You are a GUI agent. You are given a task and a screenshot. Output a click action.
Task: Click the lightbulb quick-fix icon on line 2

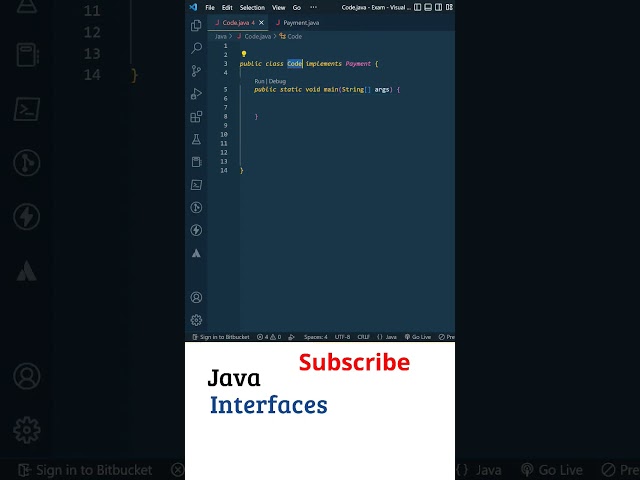pyautogui.click(x=244, y=54)
